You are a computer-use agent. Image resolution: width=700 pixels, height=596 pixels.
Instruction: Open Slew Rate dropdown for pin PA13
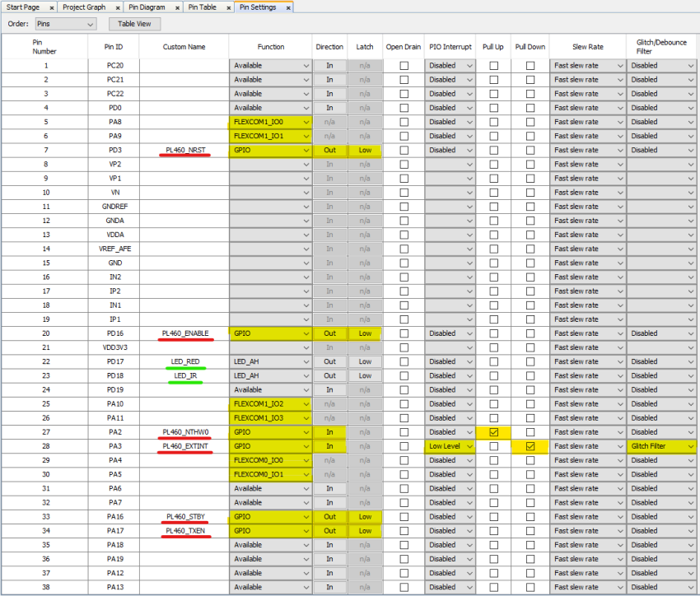point(587,587)
